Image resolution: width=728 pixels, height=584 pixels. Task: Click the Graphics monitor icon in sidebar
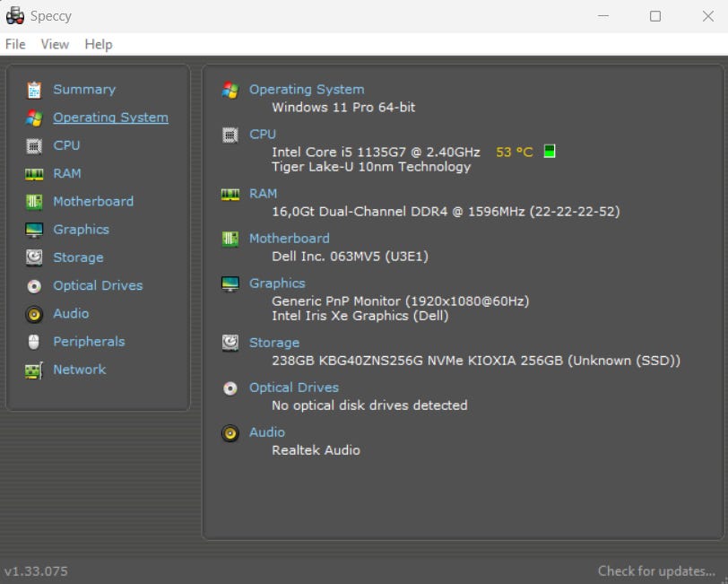34,230
